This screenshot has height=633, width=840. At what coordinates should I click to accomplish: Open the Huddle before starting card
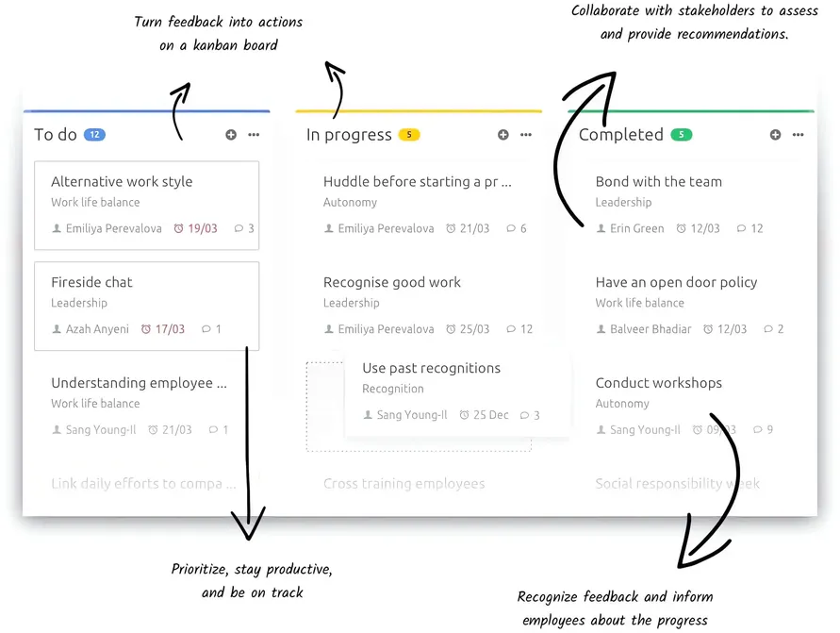point(416,181)
